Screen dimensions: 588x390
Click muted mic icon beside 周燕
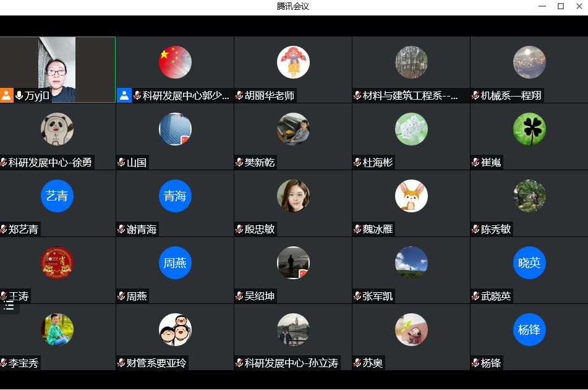pyautogui.click(x=121, y=296)
